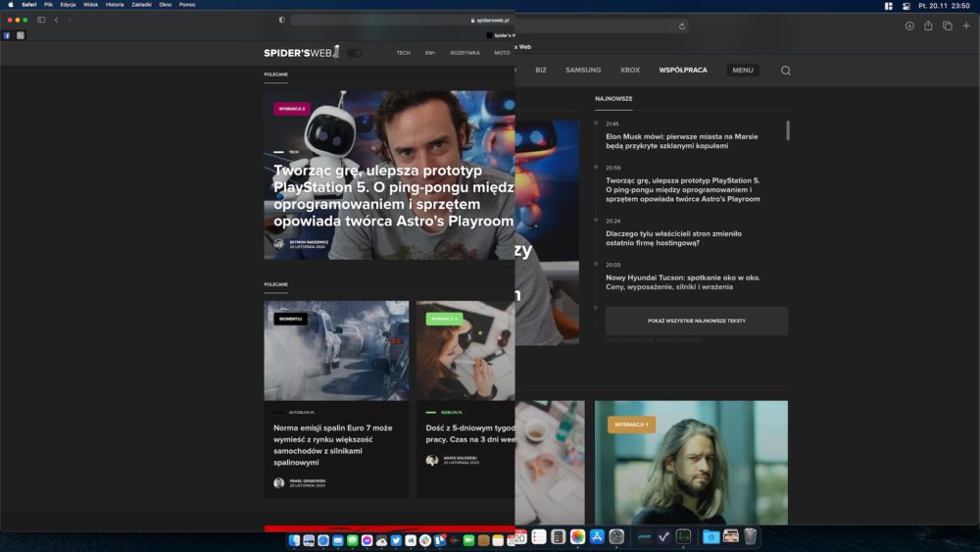
Task: Open BIZ section in right window
Action: (541, 70)
